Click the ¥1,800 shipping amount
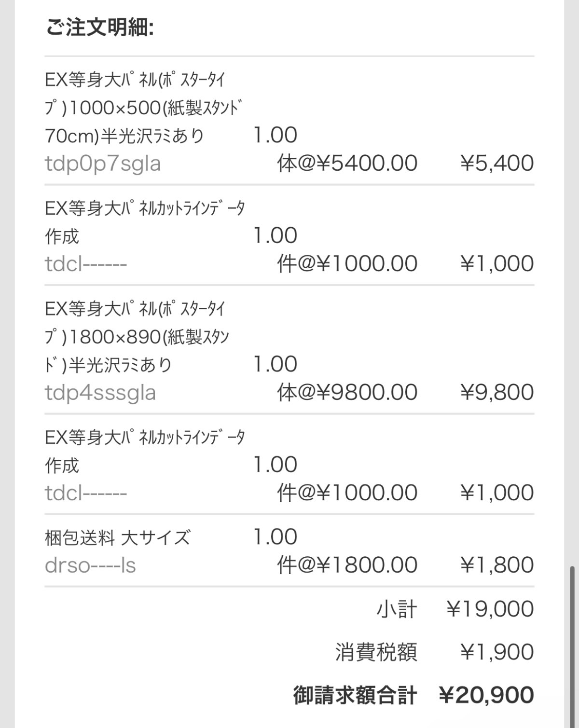The height and width of the screenshot is (728, 579). [x=497, y=565]
